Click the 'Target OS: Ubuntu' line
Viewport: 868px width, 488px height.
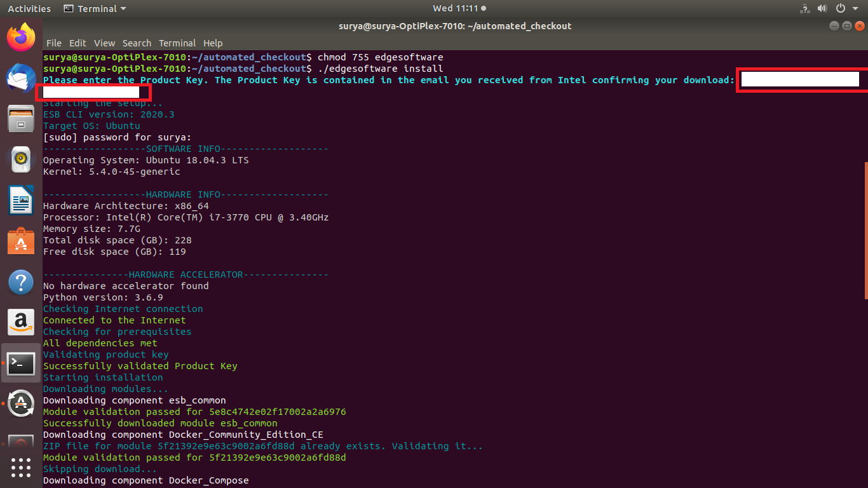click(x=92, y=126)
